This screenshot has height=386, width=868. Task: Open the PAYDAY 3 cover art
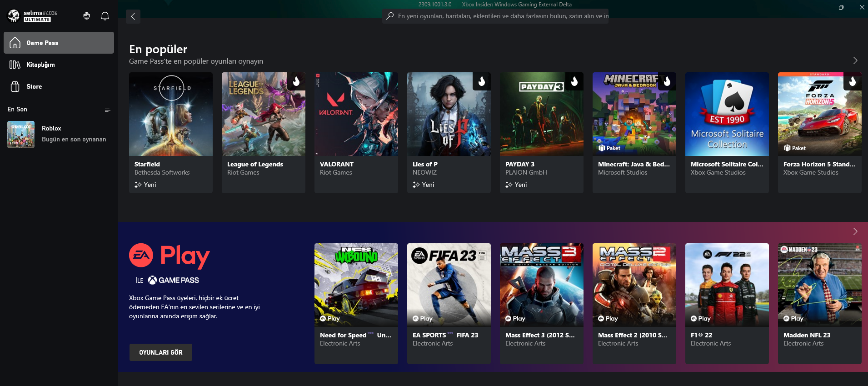point(542,114)
